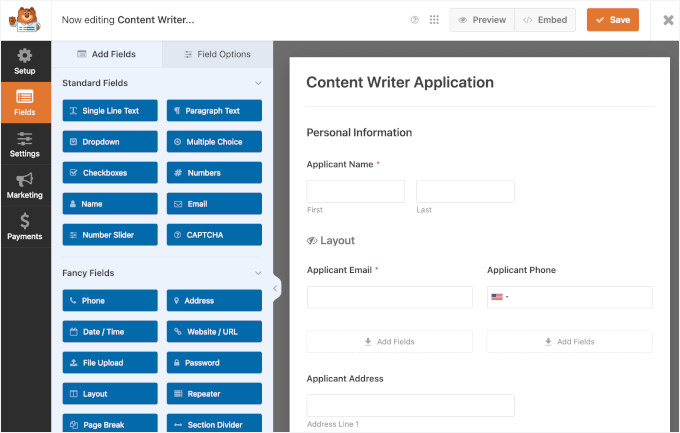Select the Fields panel icon
This screenshot has width=680, height=433.
point(25,103)
